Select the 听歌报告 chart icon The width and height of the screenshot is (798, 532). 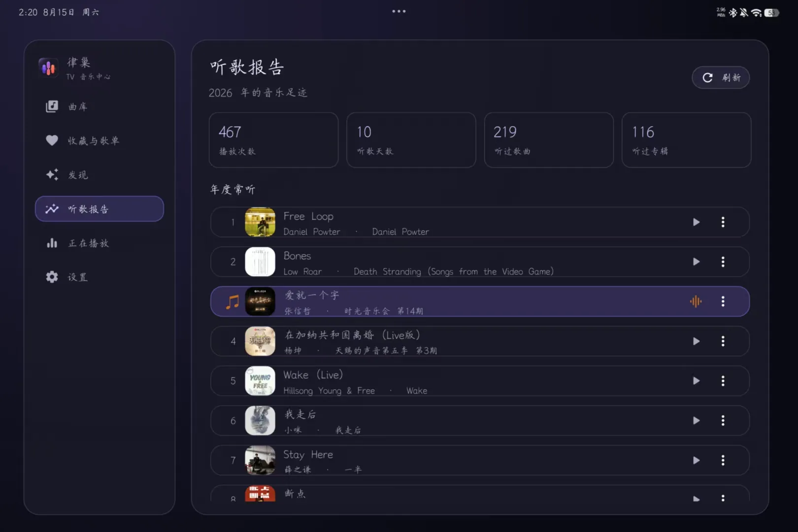52,209
